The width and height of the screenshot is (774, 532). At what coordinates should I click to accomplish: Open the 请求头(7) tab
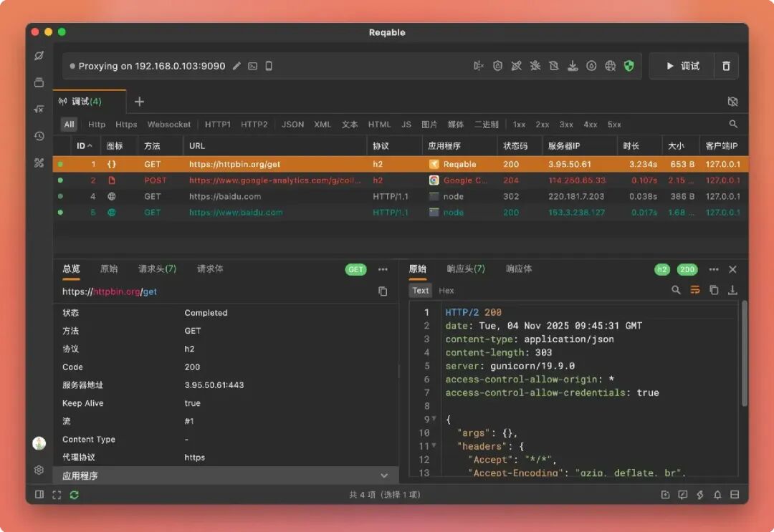click(x=157, y=269)
